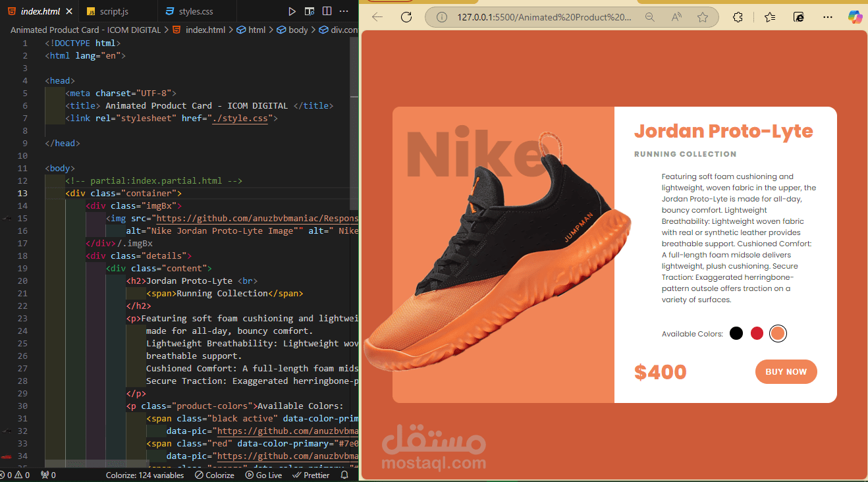Open browser Extensions puzzle icon
Screen dimensions: 868x482
[x=738, y=17]
